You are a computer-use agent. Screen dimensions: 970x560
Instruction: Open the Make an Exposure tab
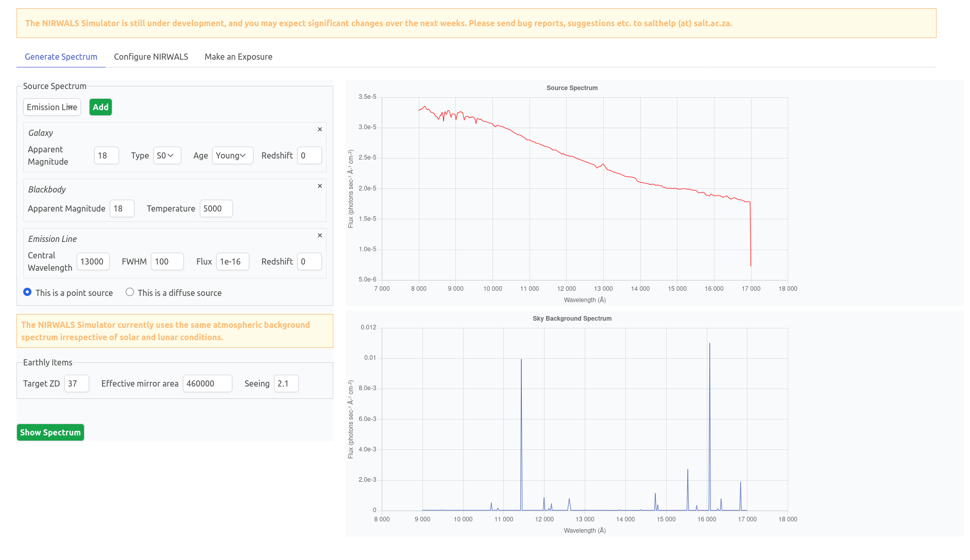(x=238, y=57)
